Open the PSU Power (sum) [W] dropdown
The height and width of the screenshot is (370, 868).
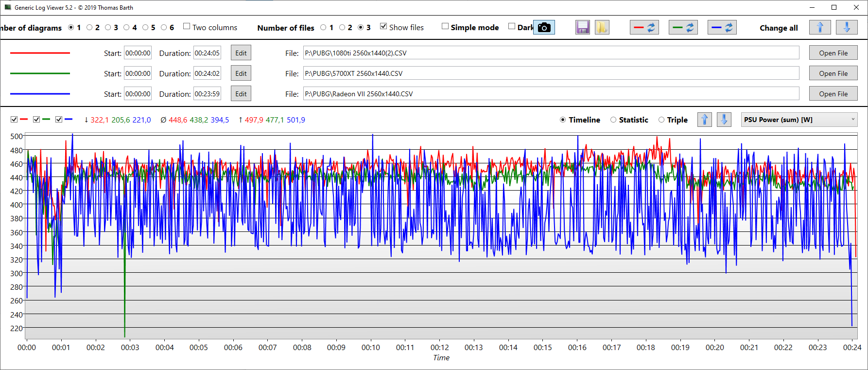coord(799,120)
